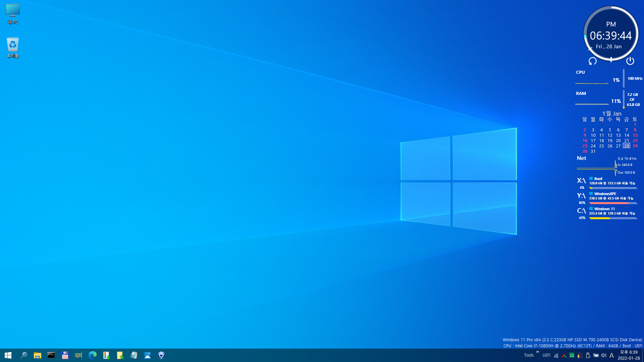Click the X:\ drive usage bar
Viewport: 644px width, 362px height.
tap(613, 188)
